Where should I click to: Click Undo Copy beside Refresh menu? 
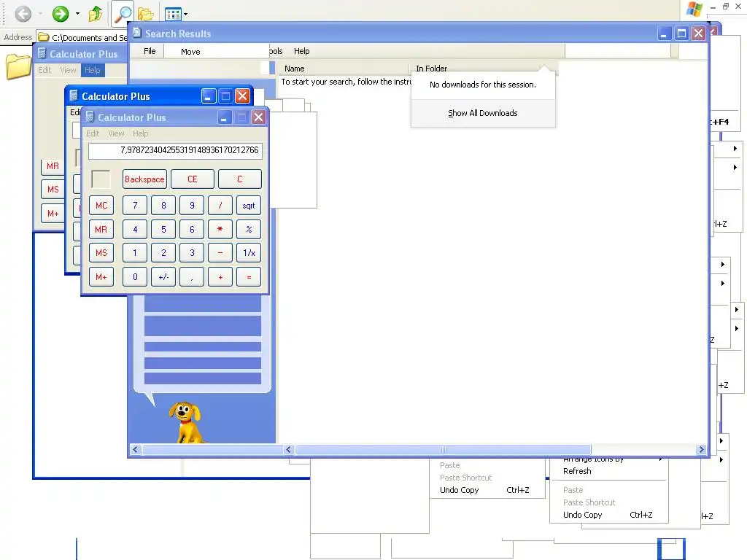tap(582, 515)
